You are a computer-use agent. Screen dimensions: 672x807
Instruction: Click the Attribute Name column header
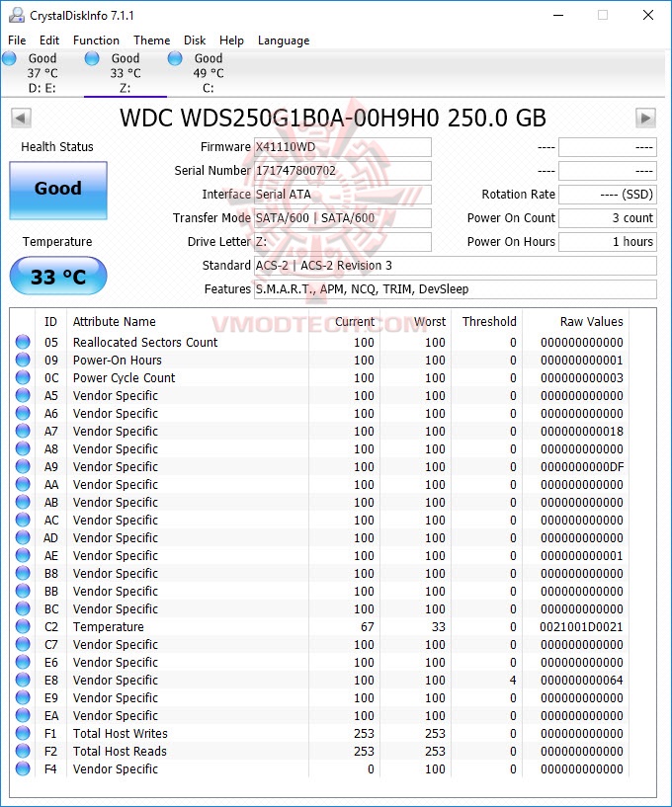115,322
